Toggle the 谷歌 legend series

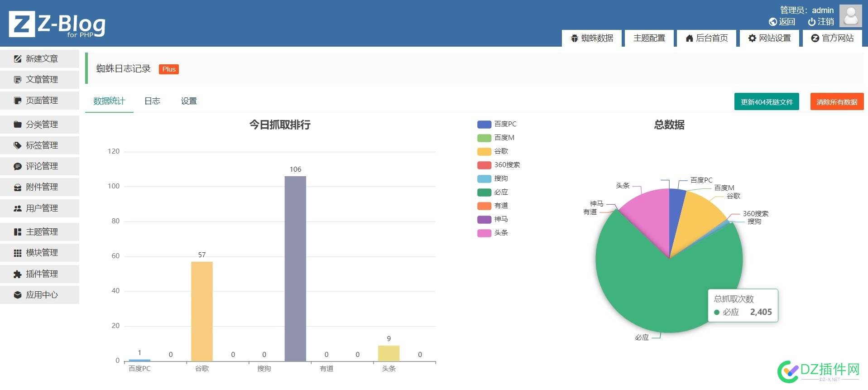point(493,151)
